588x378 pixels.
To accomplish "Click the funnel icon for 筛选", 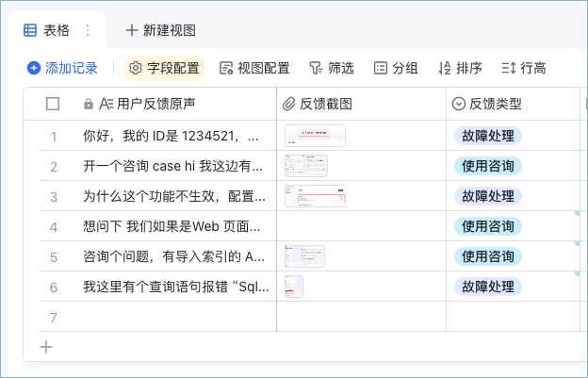I will click(316, 68).
